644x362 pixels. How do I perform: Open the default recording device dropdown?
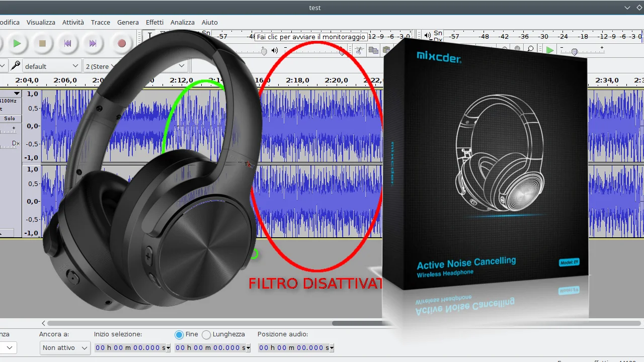(52, 65)
